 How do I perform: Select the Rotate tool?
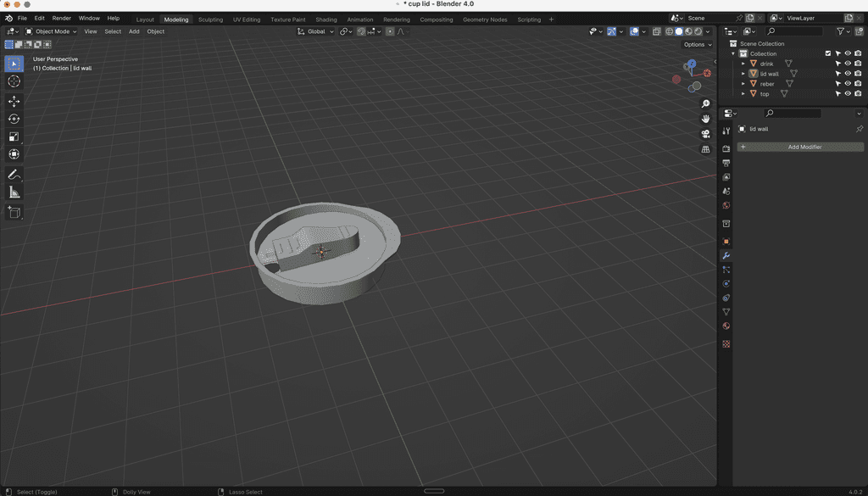(x=14, y=119)
